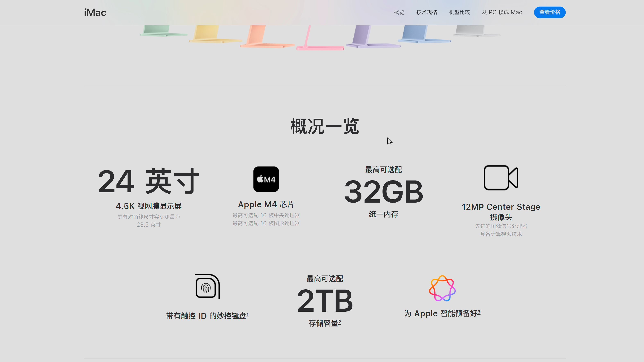Click the 最高可选配 10 核中央处理器 text
The image size is (644, 362).
click(266, 215)
